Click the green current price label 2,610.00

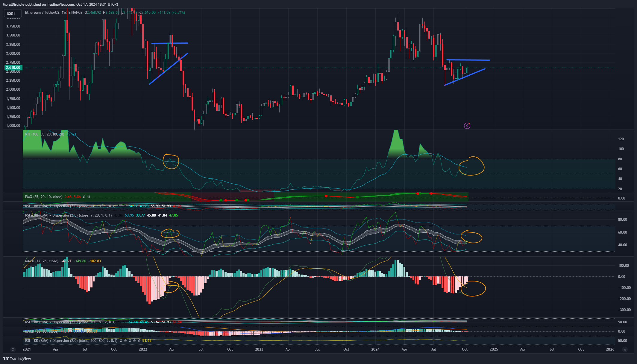tap(13, 68)
